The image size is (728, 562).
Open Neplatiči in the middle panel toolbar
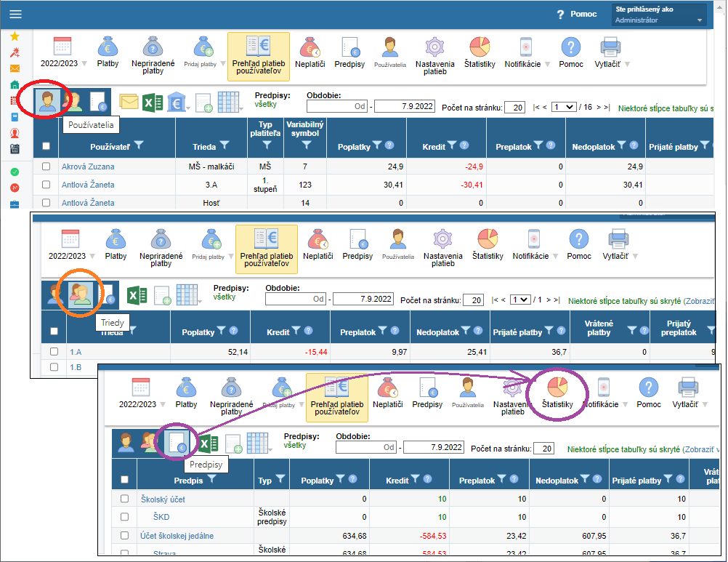[x=318, y=245]
